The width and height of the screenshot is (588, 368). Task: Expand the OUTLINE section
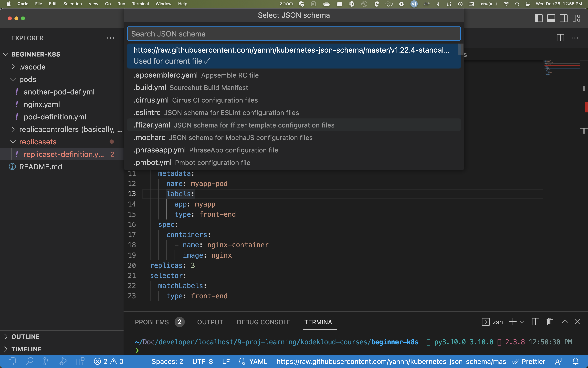(x=62, y=337)
